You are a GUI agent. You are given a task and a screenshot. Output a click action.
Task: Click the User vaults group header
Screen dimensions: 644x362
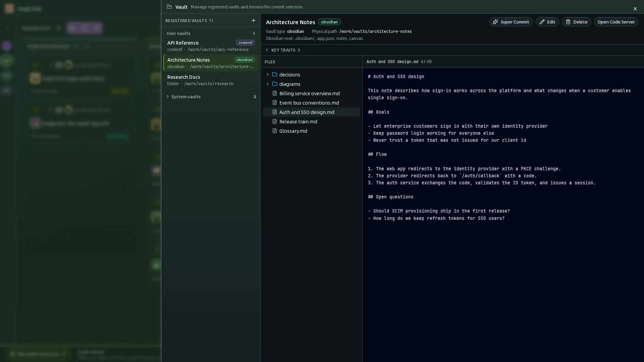tap(211, 33)
